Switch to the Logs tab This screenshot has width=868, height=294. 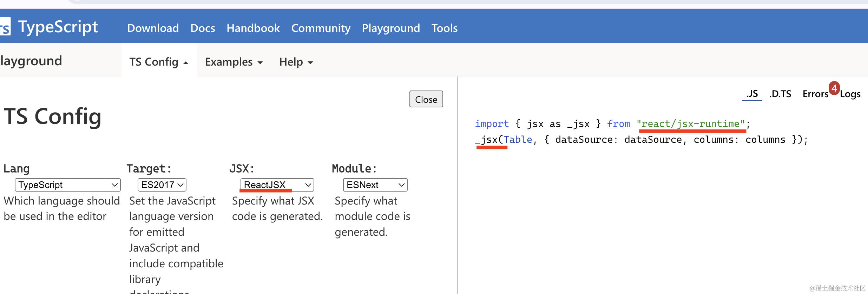(x=850, y=94)
